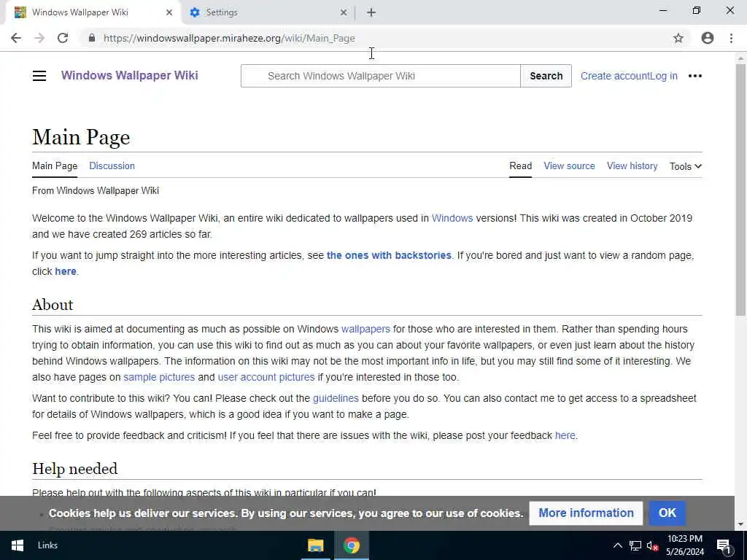Open the wiki's three-dot user menu
The width and height of the screenshot is (747, 560).
point(695,76)
